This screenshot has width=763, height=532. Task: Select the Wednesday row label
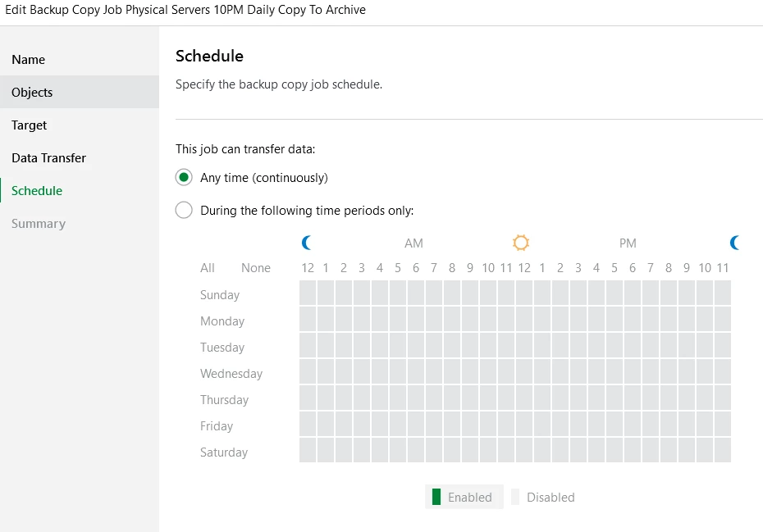[x=231, y=374]
